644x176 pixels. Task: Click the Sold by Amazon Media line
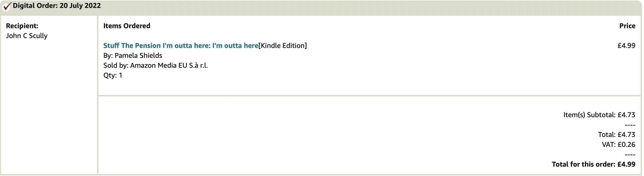click(x=156, y=66)
